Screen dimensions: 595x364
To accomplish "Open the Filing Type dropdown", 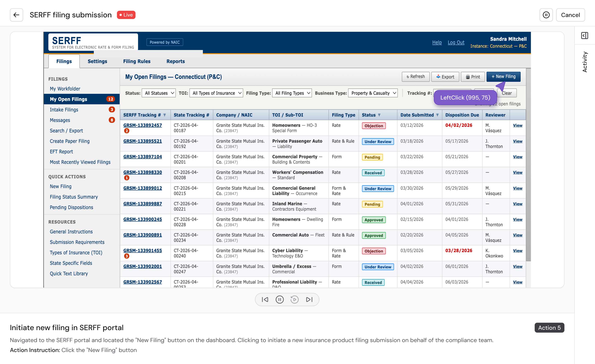I will pyautogui.click(x=292, y=93).
